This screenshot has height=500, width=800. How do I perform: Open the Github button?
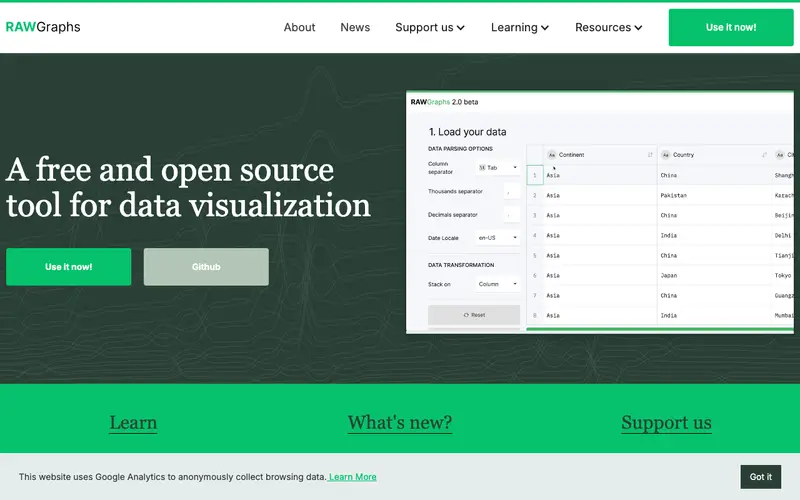(x=206, y=267)
